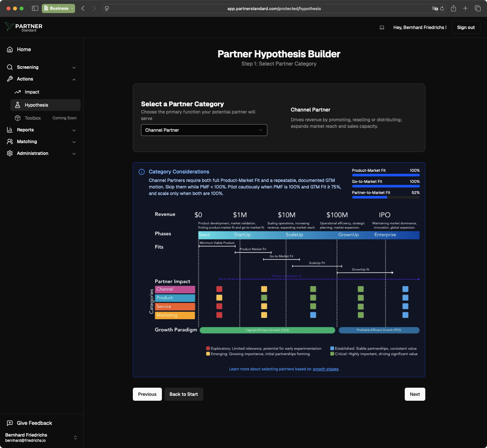
Task: Click the Give Feedback message icon
Action: click(x=10, y=423)
